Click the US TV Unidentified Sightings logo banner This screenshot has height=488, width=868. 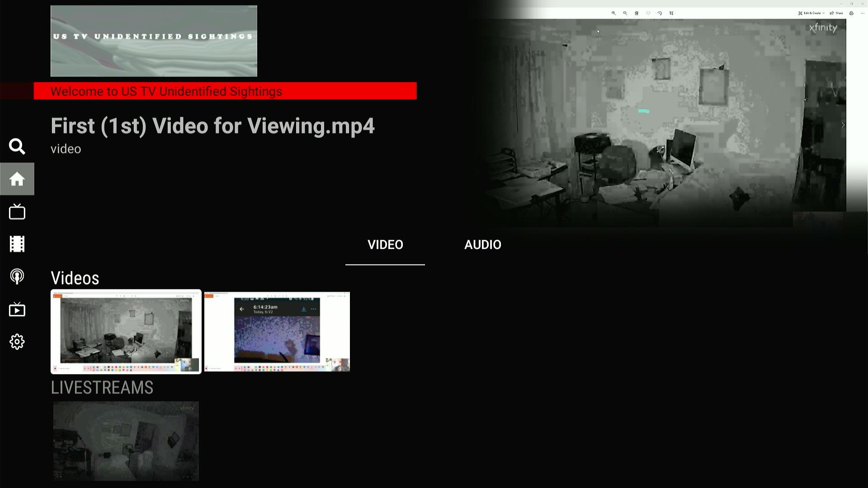[154, 41]
